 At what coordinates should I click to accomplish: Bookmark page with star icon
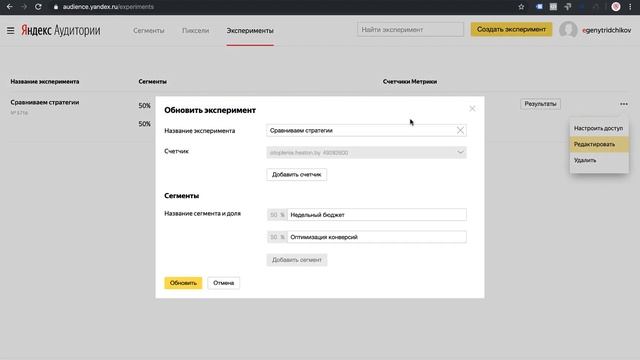point(521,7)
